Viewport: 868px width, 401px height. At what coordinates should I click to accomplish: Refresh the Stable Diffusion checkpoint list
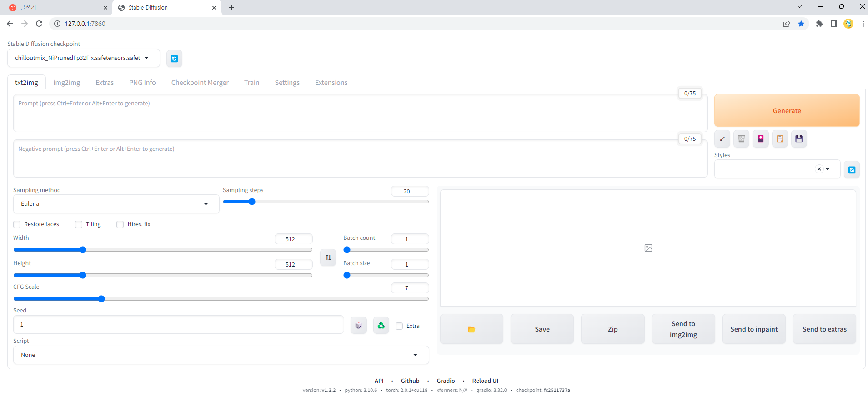pos(174,59)
